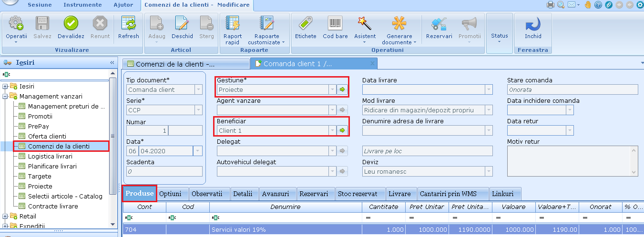Launch the Asistent wizard tool

[365, 23]
